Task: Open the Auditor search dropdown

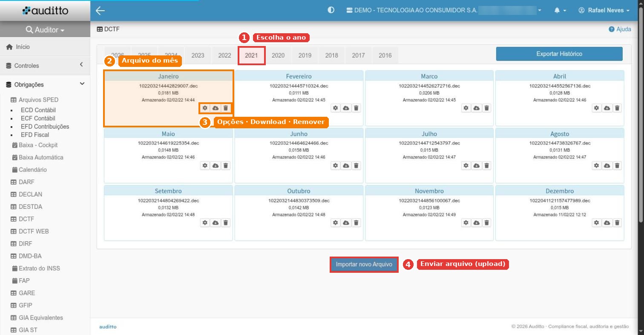Action: pos(45,30)
